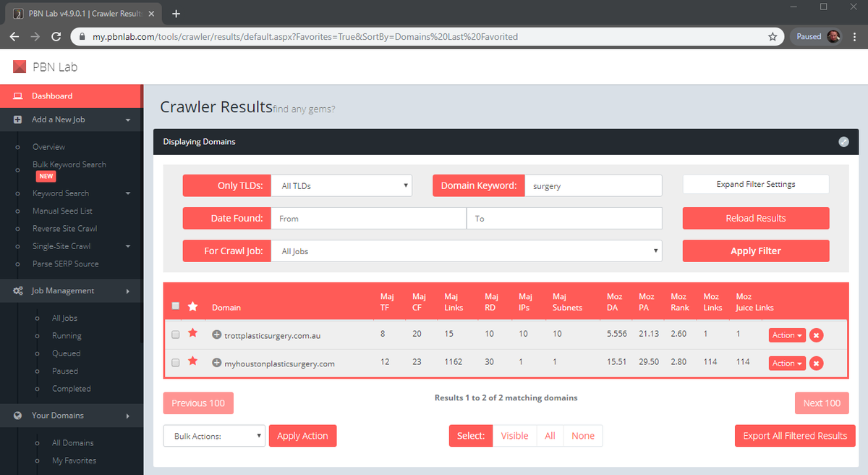
Task: Open Bulk Keyword Search tool
Action: click(69, 164)
